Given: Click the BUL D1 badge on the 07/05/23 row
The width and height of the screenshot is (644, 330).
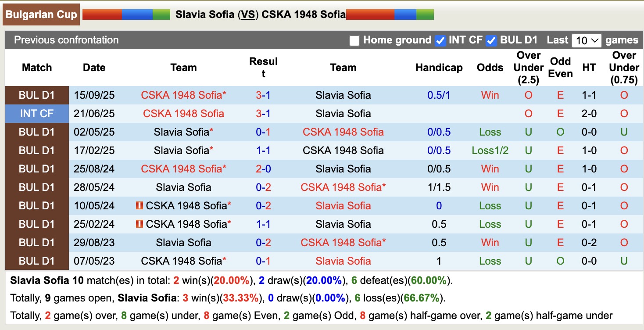Looking at the screenshot, I should tap(37, 261).
